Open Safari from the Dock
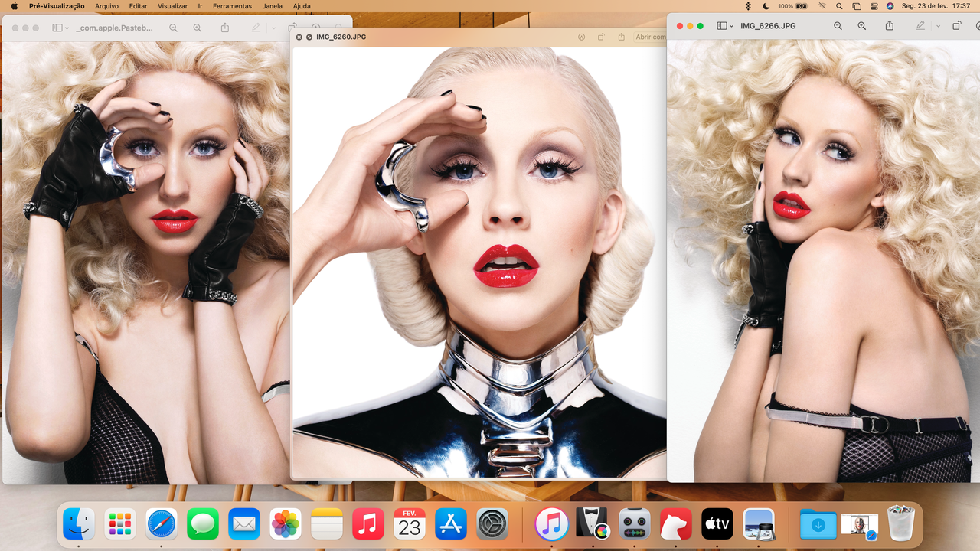This screenshot has height=551, width=980. (x=162, y=524)
